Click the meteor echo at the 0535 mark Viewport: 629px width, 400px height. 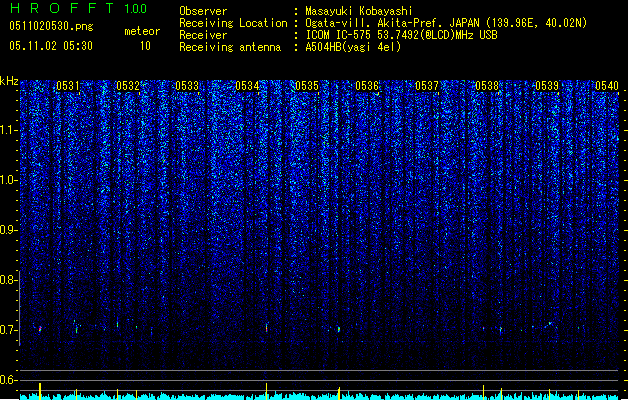pyautogui.click(x=339, y=329)
